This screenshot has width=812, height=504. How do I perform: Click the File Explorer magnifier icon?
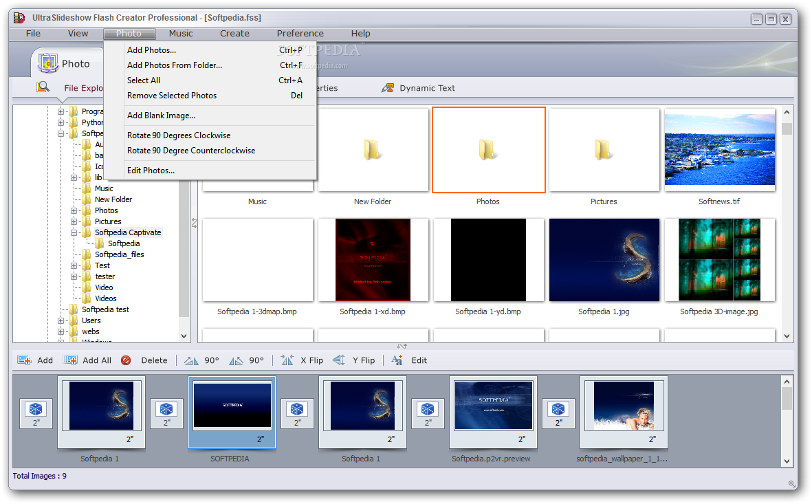click(x=43, y=87)
